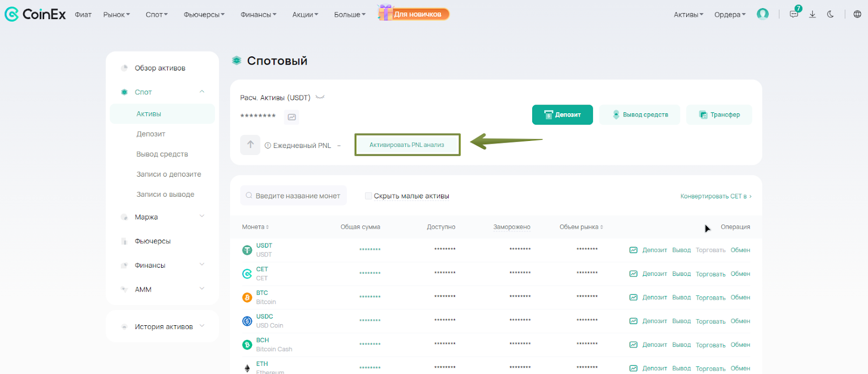Click the Заморожено column header
The width and height of the screenshot is (868, 374).
tap(512, 227)
